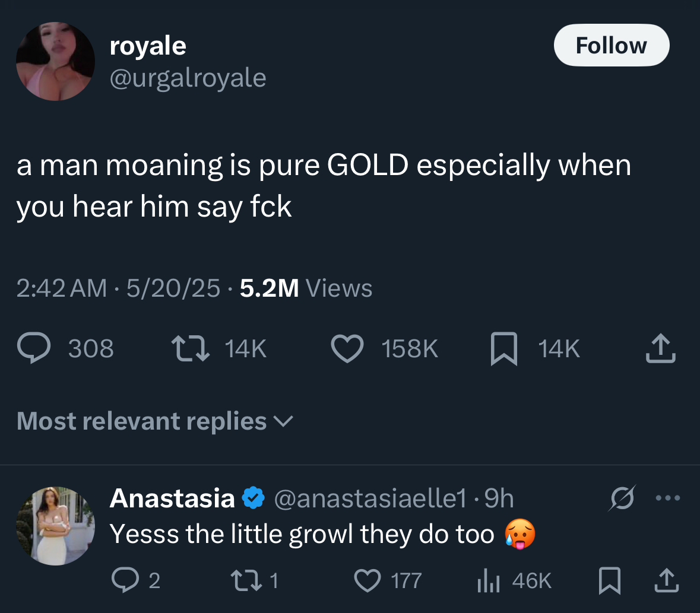Like Anastasia's growl reply
Viewport: 700px width, 613px height.
pyautogui.click(x=367, y=581)
